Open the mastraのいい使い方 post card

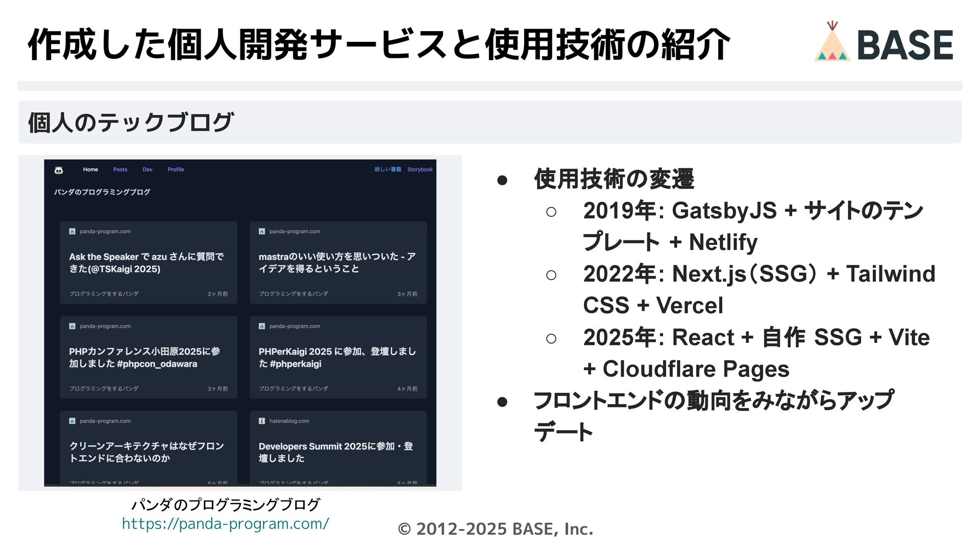338,263
